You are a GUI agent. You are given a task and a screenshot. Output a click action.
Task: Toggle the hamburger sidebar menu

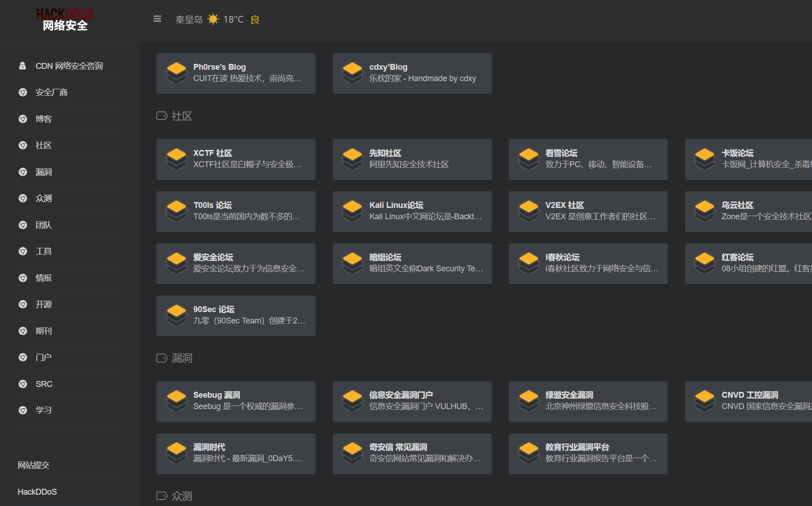(x=157, y=19)
